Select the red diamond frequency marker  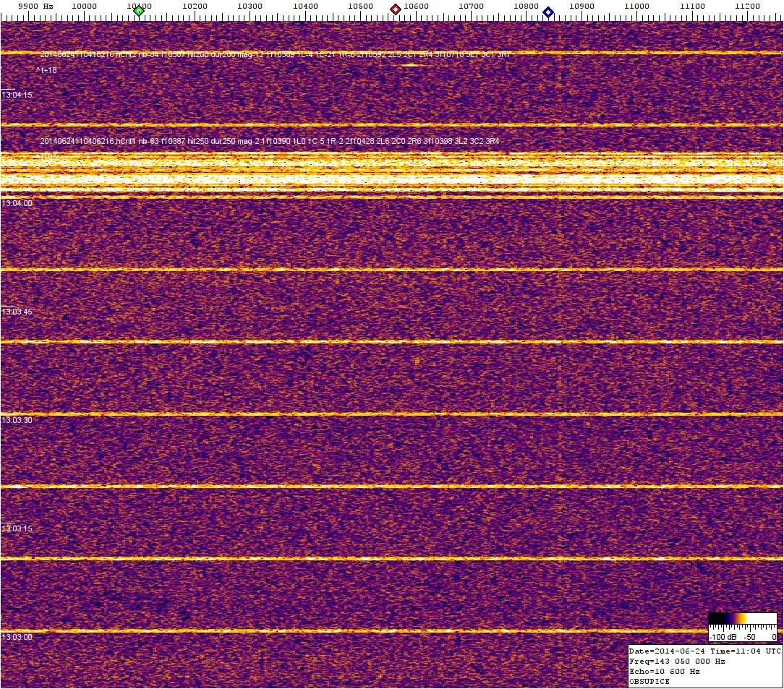coord(396,9)
